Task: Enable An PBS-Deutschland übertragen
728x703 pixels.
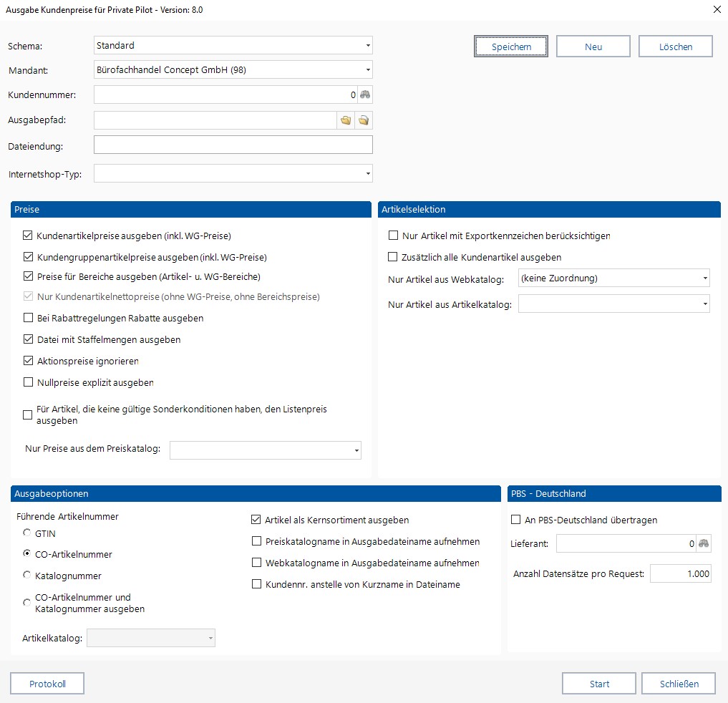Action: point(515,520)
